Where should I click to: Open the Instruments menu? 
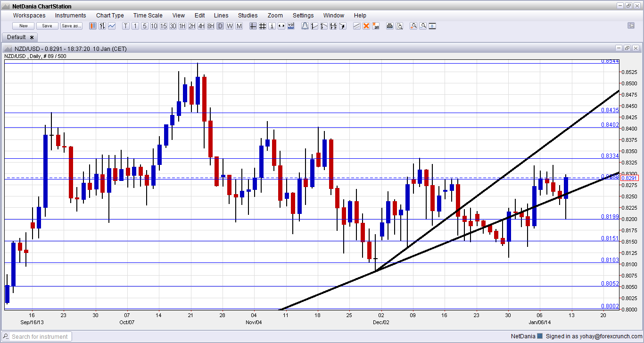tap(70, 15)
